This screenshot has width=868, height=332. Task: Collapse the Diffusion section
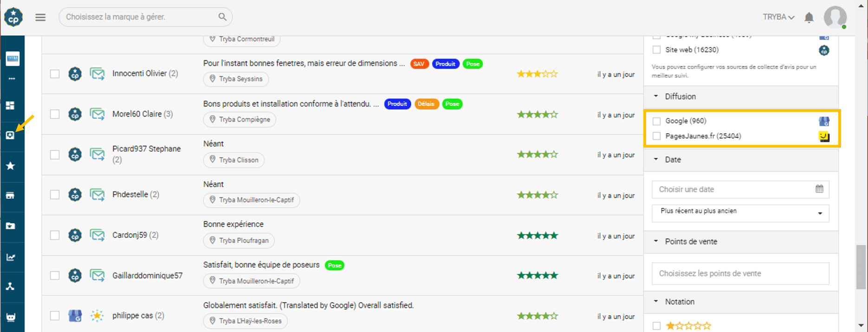[x=656, y=96]
